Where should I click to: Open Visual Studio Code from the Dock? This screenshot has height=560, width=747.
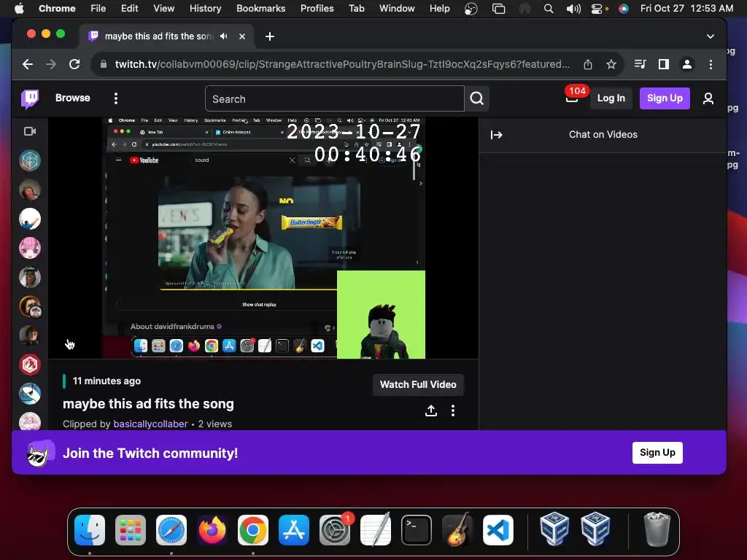[x=498, y=530]
